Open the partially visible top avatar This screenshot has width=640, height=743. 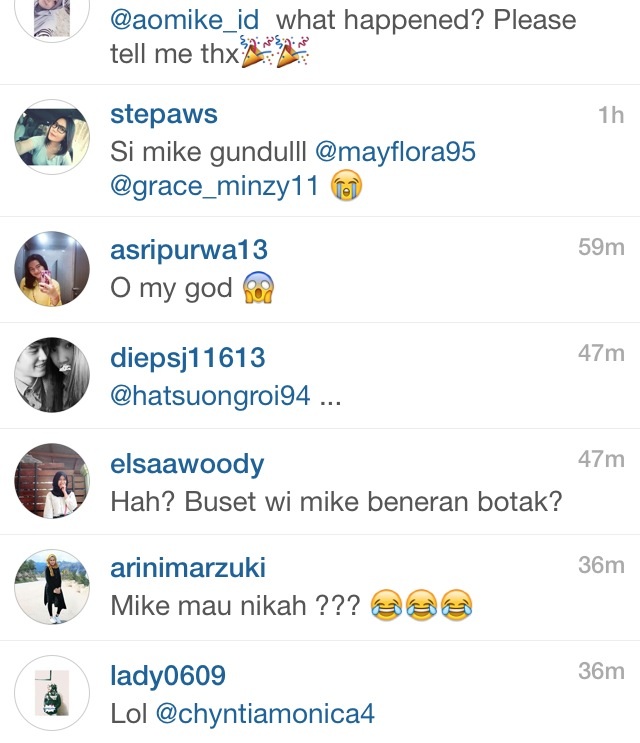click(x=52, y=19)
